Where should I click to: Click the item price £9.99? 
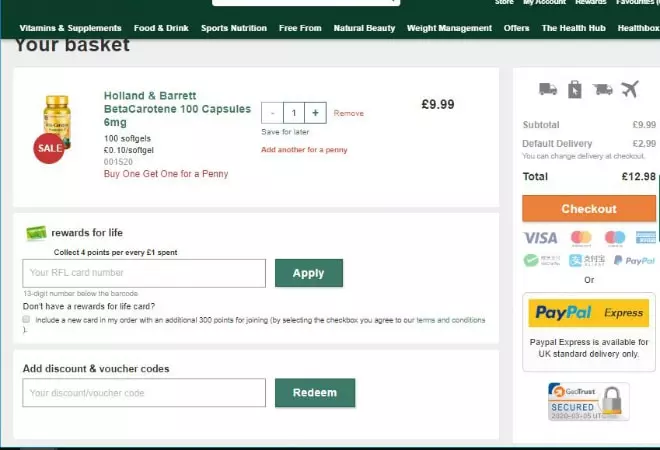pos(438,104)
